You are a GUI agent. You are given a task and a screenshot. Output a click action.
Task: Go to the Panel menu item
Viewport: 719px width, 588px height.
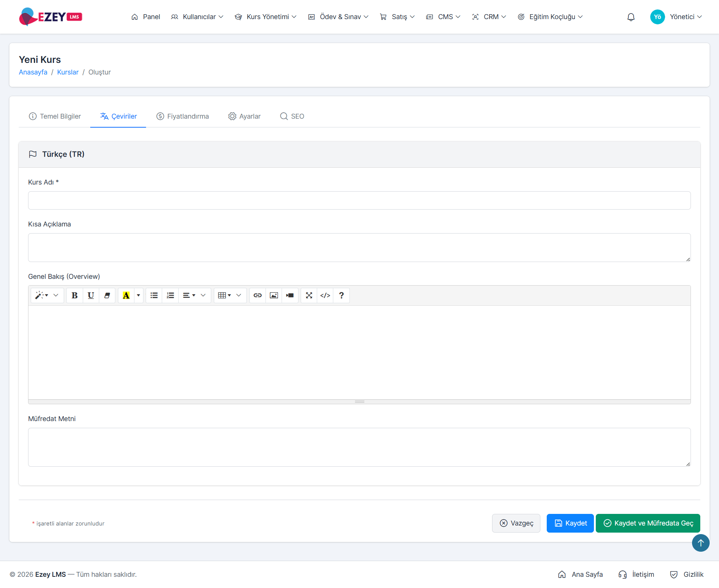click(x=146, y=17)
